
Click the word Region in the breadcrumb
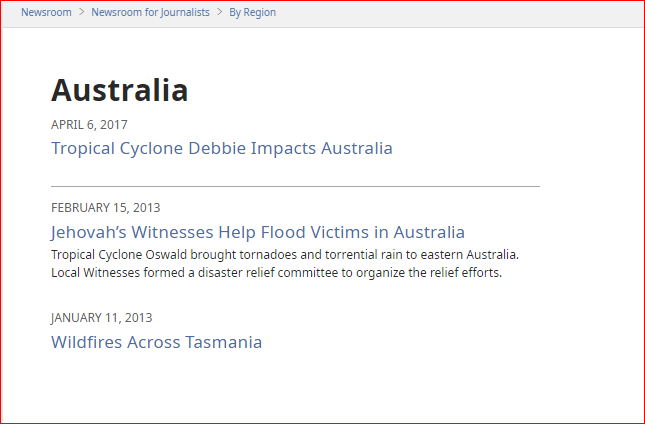[260, 12]
